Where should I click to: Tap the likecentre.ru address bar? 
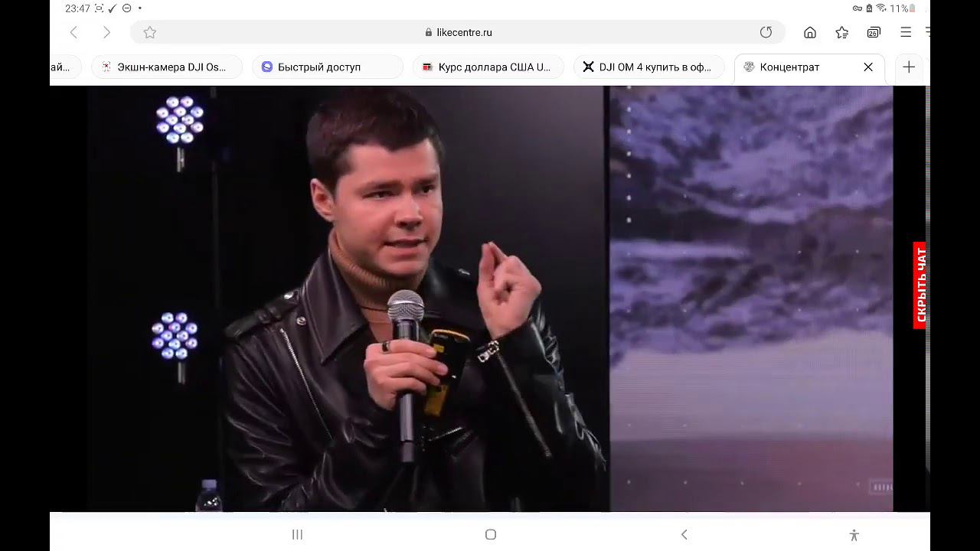pyautogui.click(x=458, y=32)
